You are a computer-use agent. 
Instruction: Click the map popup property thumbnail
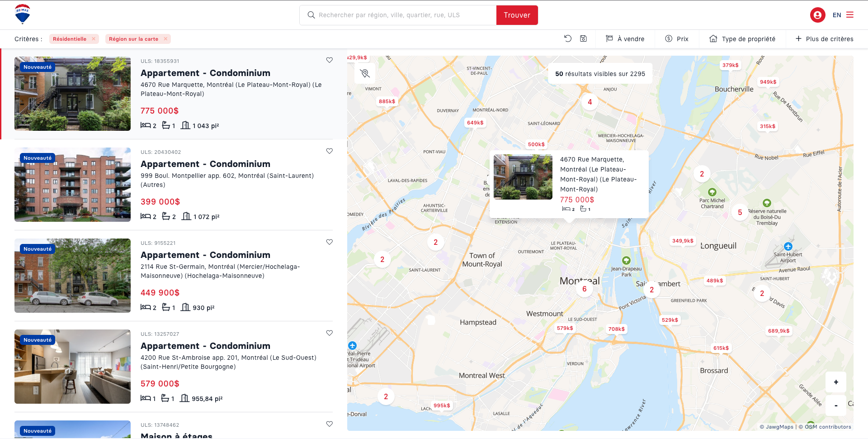(523, 177)
